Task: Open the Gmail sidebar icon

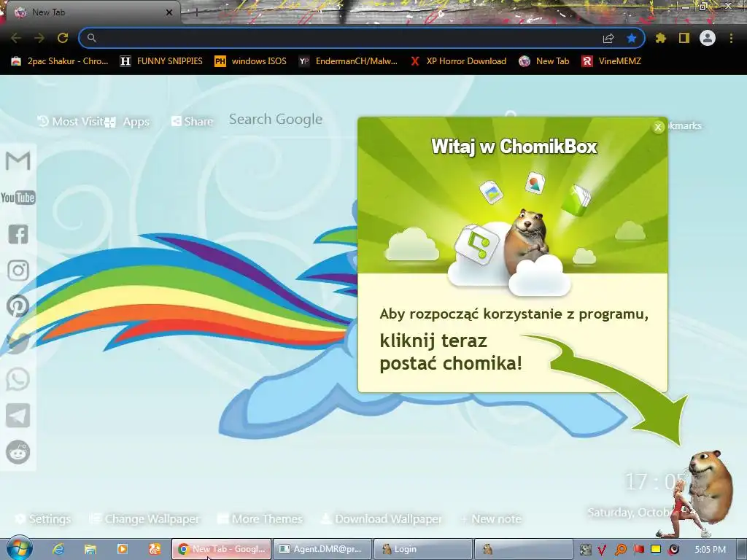Action: (18, 160)
